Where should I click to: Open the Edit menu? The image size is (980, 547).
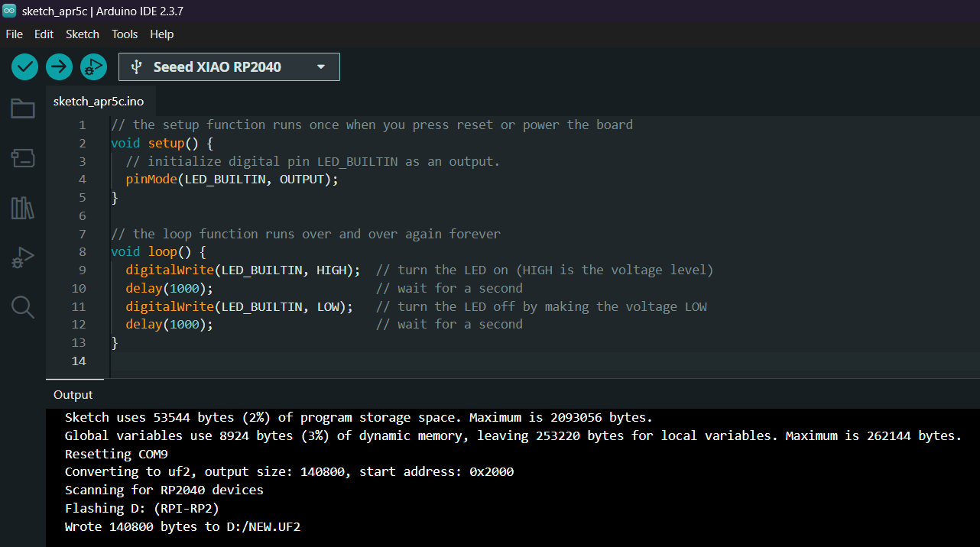pyautogui.click(x=44, y=34)
